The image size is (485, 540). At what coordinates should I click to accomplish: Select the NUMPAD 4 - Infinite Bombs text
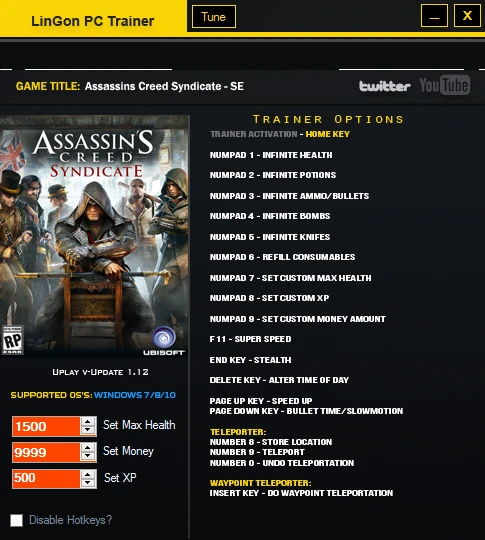coord(270,216)
